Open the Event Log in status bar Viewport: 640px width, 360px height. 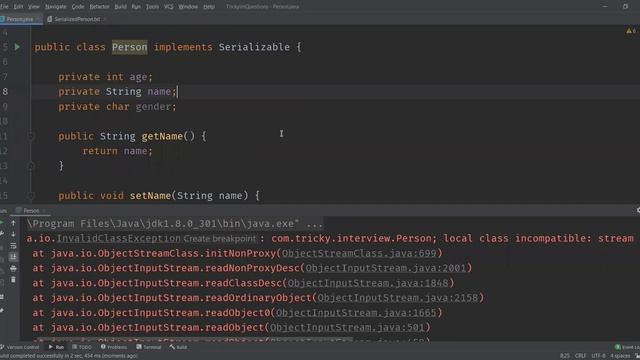627,347
